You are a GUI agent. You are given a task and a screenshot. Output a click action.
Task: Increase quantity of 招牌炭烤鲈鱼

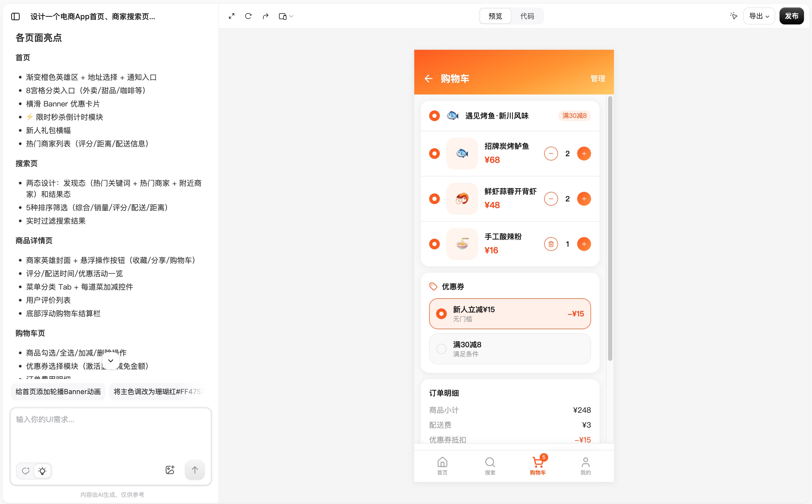[x=584, y=154]
